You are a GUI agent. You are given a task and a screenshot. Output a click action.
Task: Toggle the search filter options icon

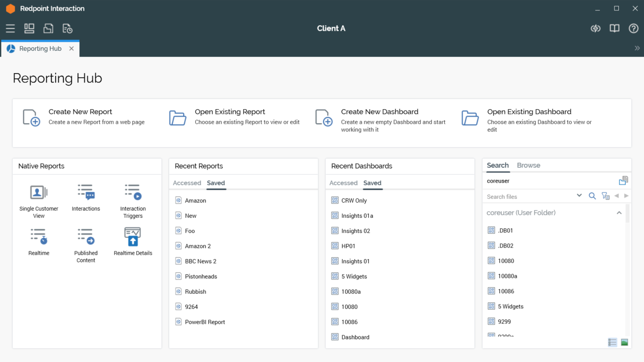pos(605,196)
